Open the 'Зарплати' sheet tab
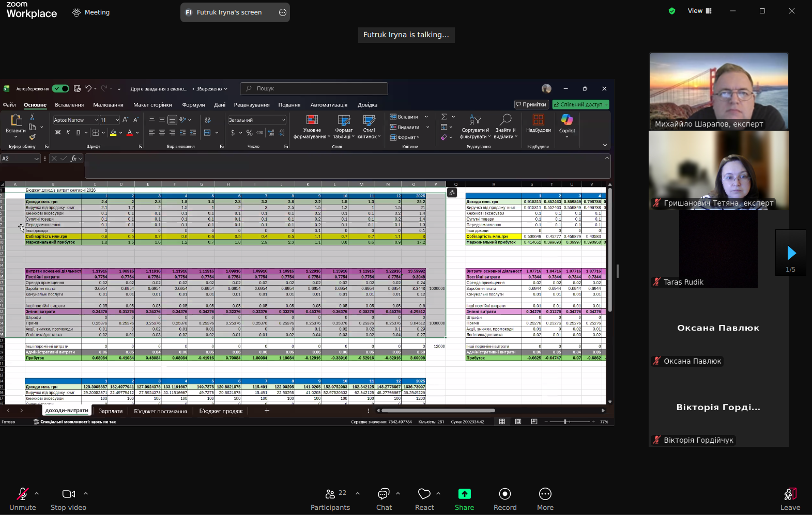The image size is (812, 515). tap(111, 411)
